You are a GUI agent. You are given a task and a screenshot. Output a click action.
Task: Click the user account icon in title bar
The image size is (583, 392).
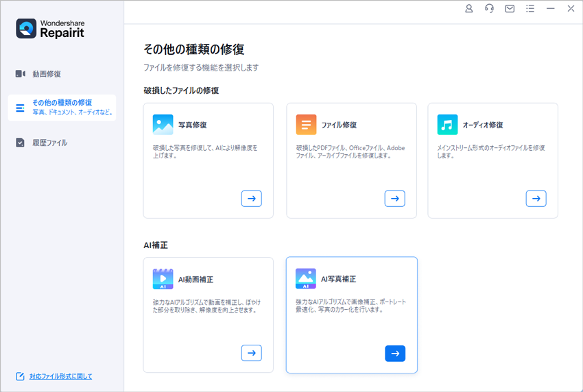(469, 9)
